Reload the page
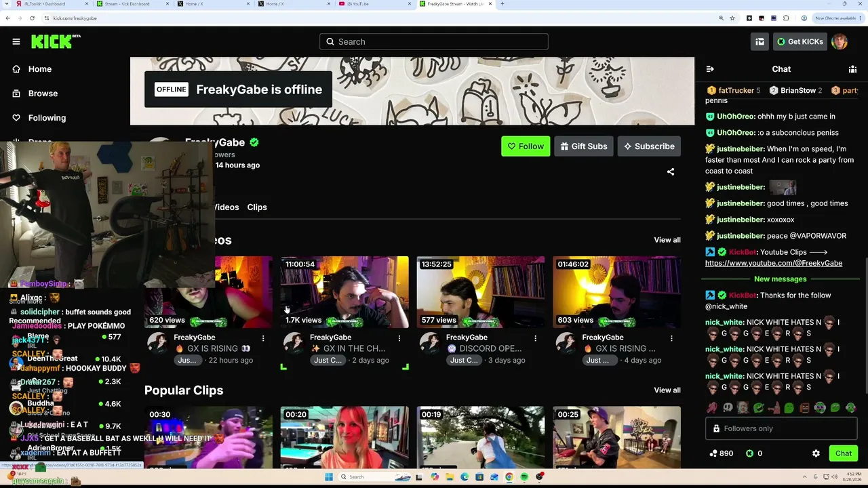The height and width of the screenshot is (488, 868). [32, 18]
